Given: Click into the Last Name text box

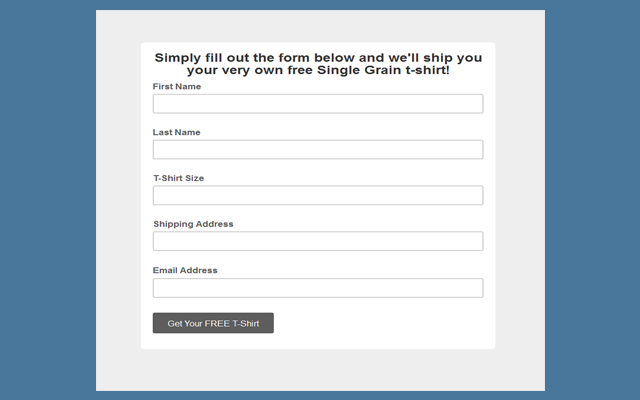Looking at the screenshot, I should [318, 149].
